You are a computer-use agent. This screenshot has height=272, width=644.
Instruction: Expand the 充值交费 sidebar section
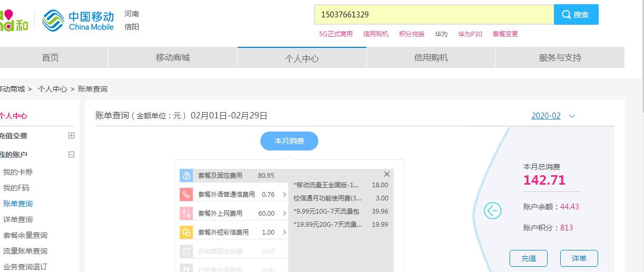[x=72, y=136]
